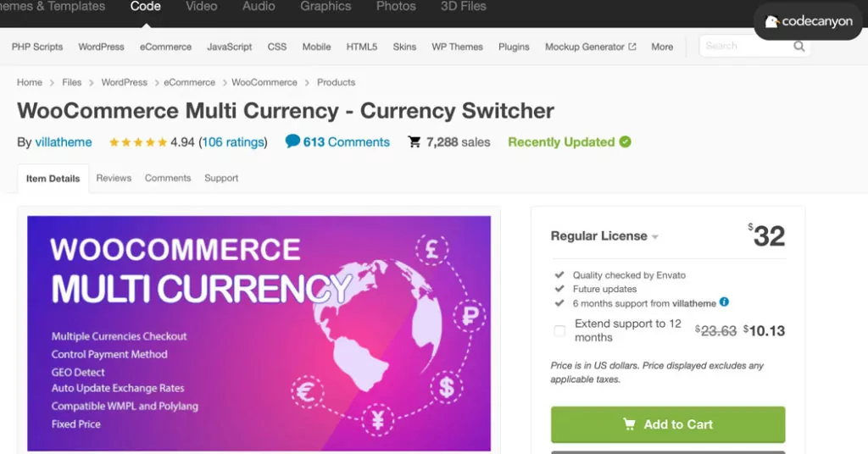Image resolution: width=868 pixels, height=454 pixels.
Task: Open CSS category
Action: click(277, 47)
